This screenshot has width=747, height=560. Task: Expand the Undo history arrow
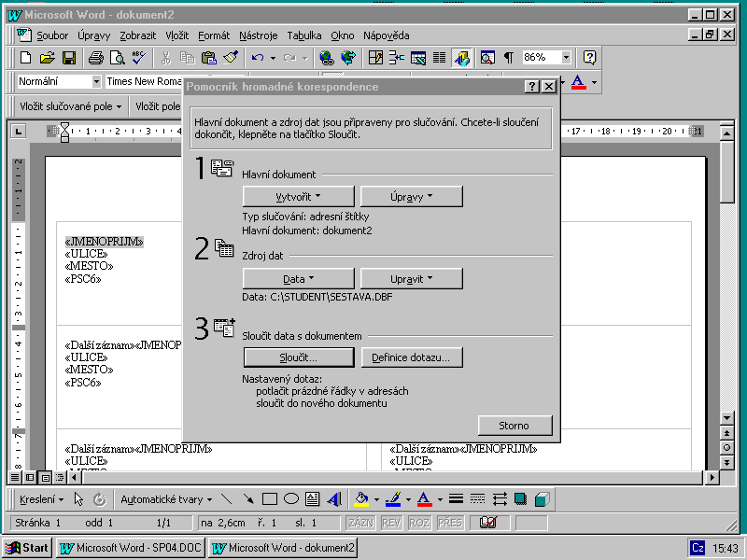tap(273, 58)
